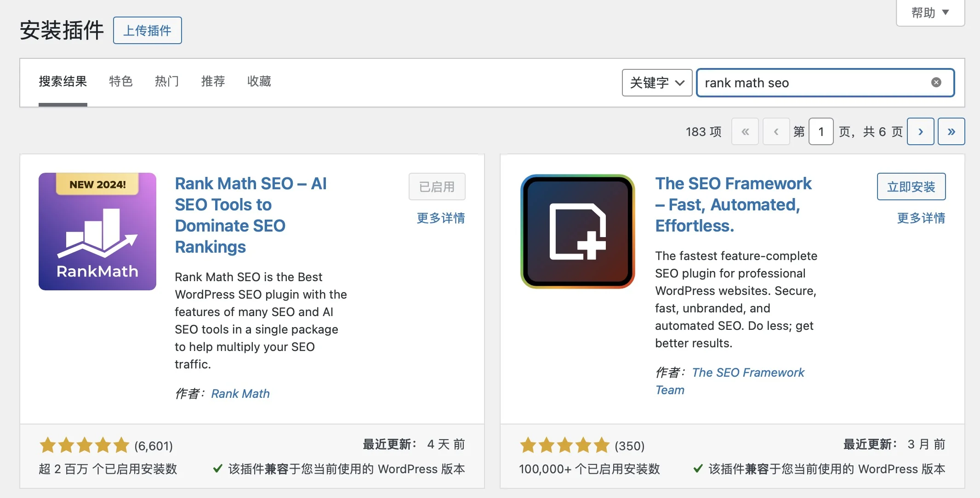The image size is (980, 498).
Task: Open the Rank Math SEO plugin title link
Action: (x=251, y=215)
